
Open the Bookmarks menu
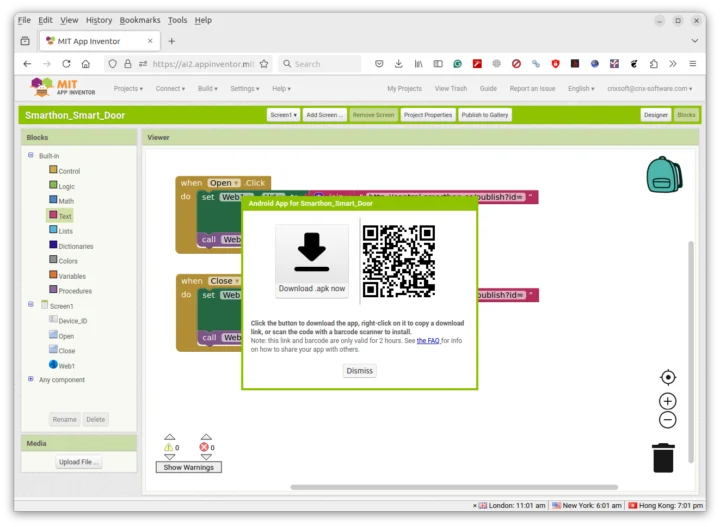tap(140, 20)
